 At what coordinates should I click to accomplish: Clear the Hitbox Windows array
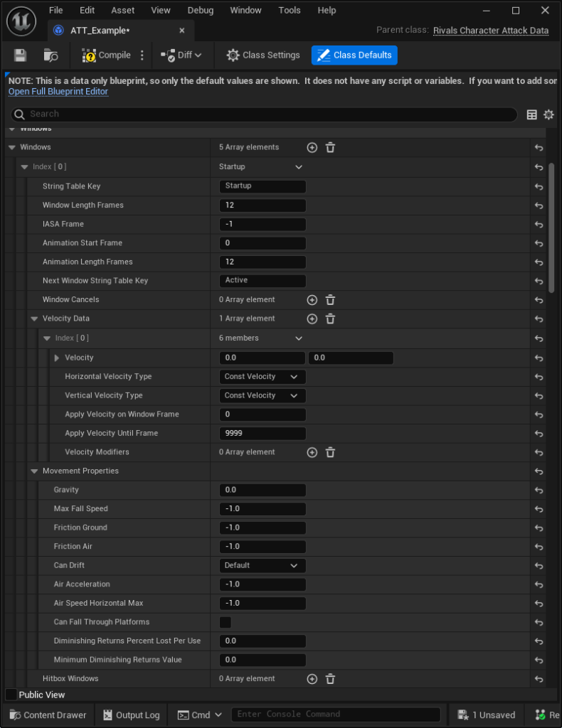[330, 679]
